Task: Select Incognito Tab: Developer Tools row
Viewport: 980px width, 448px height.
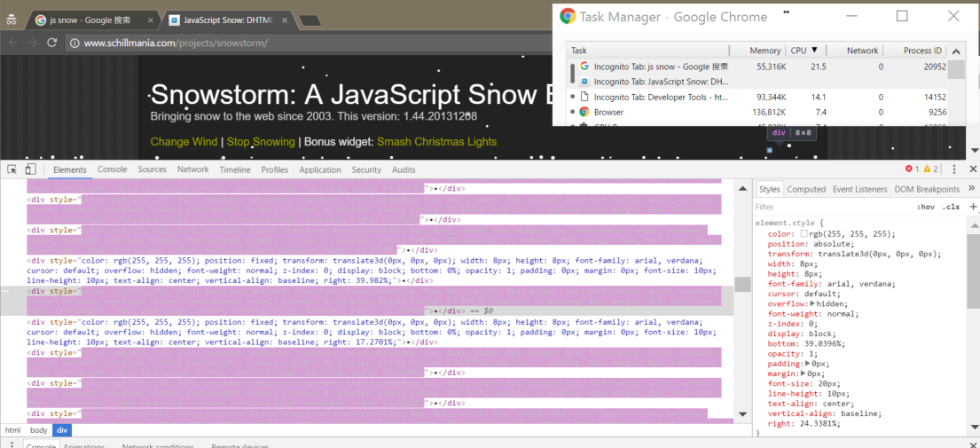Action: click(x=757, y=97)
